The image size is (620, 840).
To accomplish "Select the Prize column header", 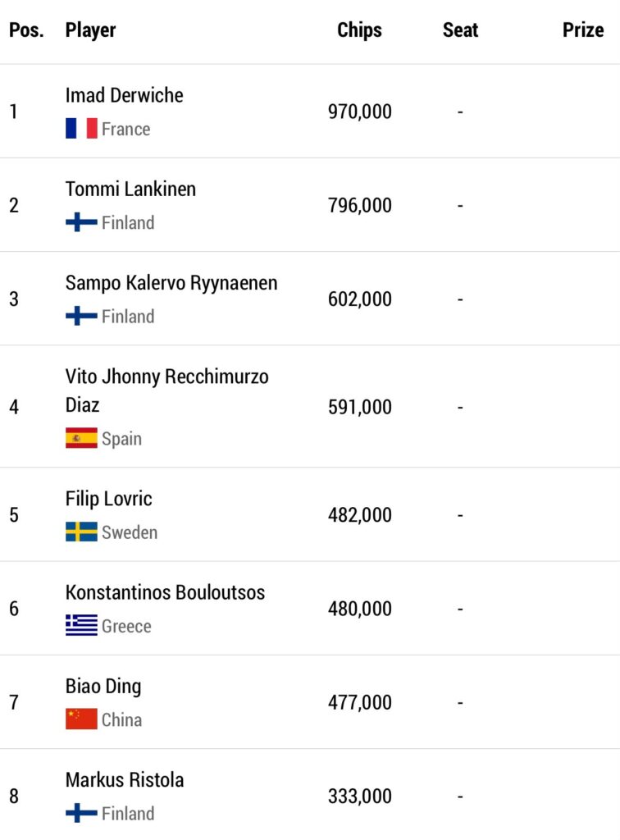I will (583, 30).
